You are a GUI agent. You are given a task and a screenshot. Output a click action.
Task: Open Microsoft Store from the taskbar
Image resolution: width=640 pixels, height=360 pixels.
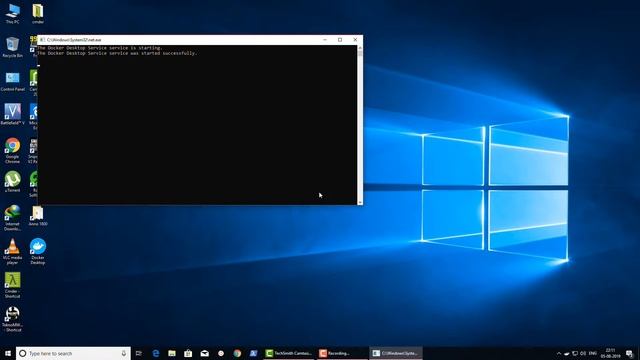(188, 353)
